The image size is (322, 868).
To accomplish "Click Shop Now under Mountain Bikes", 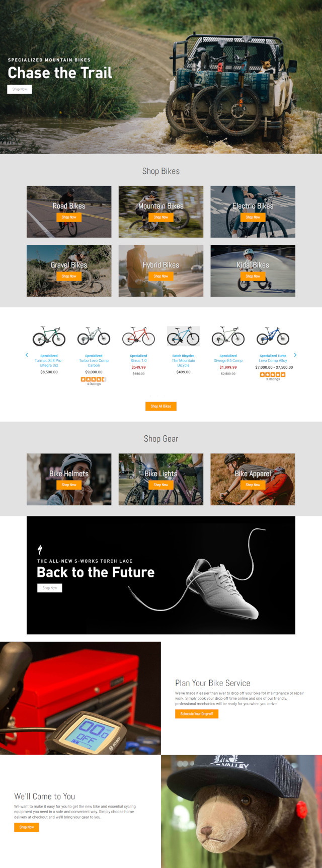I will [161, 217].
